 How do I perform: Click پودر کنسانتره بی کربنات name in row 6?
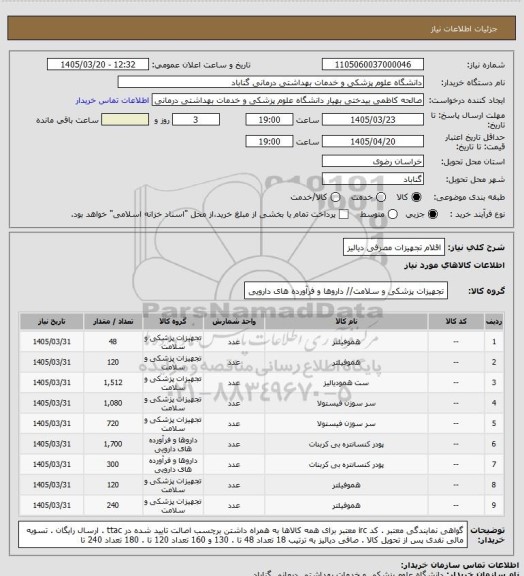(x=346, y=444)
